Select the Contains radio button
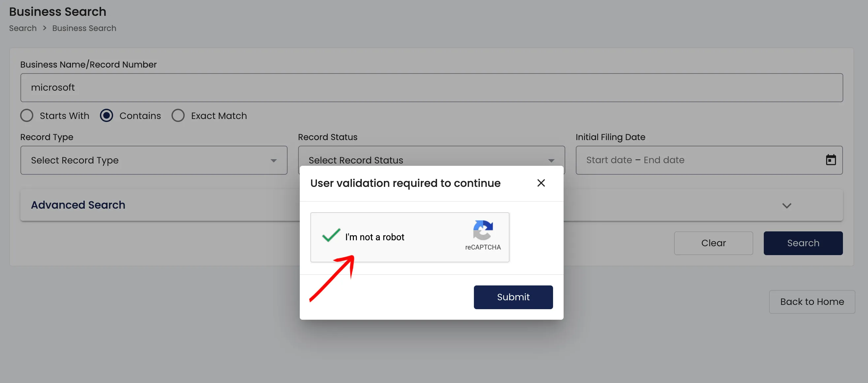Viewport: 868px width, 383px height. point(107,116)
